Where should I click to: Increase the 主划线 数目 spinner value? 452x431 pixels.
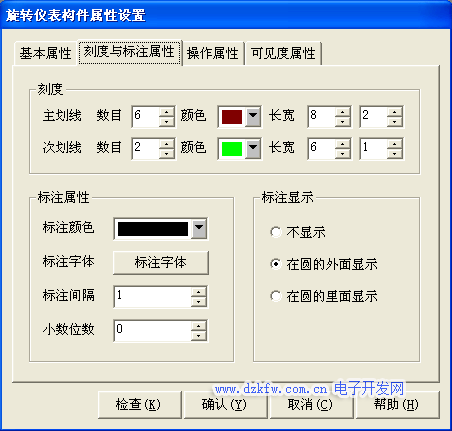point(166,112)
